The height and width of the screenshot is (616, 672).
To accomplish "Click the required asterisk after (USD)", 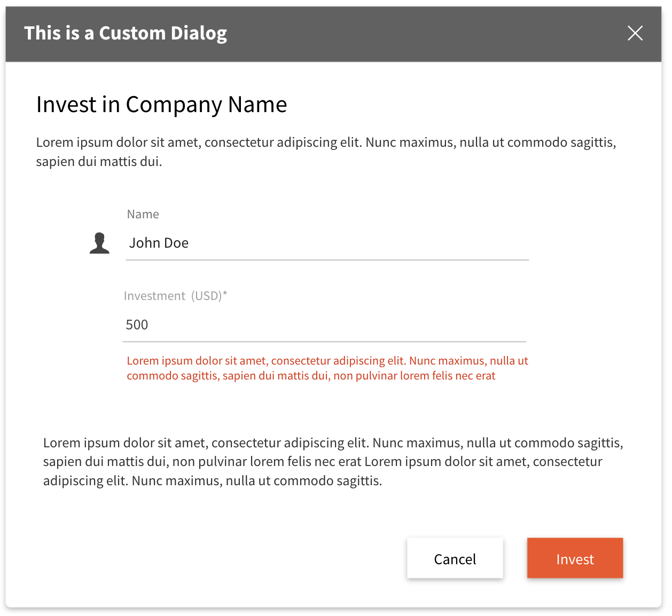I will tap(225, 294).
